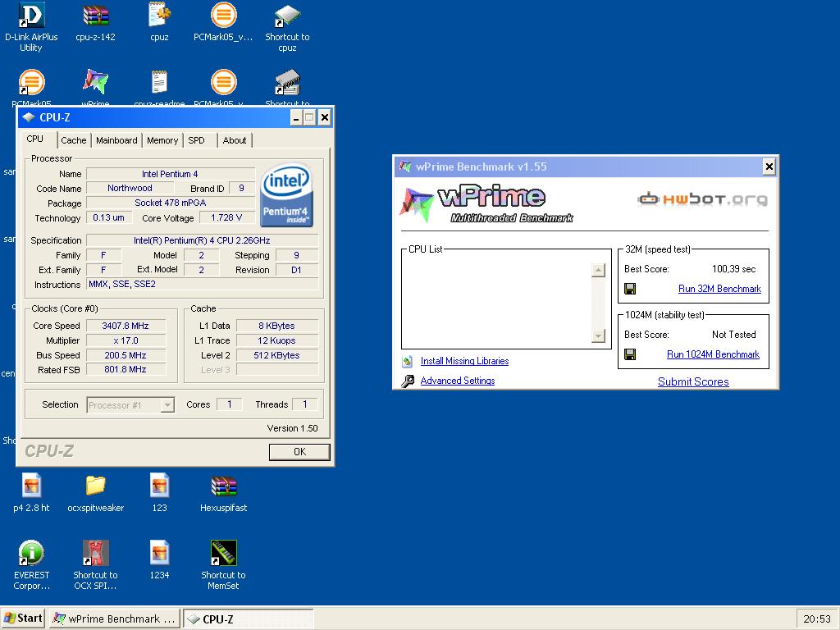
Task: Click the Core Speed value 3407.8 MHz
Action: click(x=126, y=326)
